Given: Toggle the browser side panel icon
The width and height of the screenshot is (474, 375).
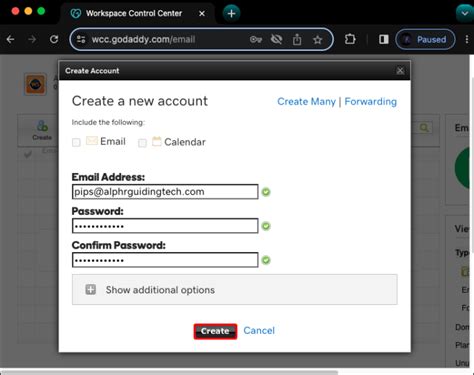Looking at the screenshot, I should pyautogui.click(x=384, y=40).
